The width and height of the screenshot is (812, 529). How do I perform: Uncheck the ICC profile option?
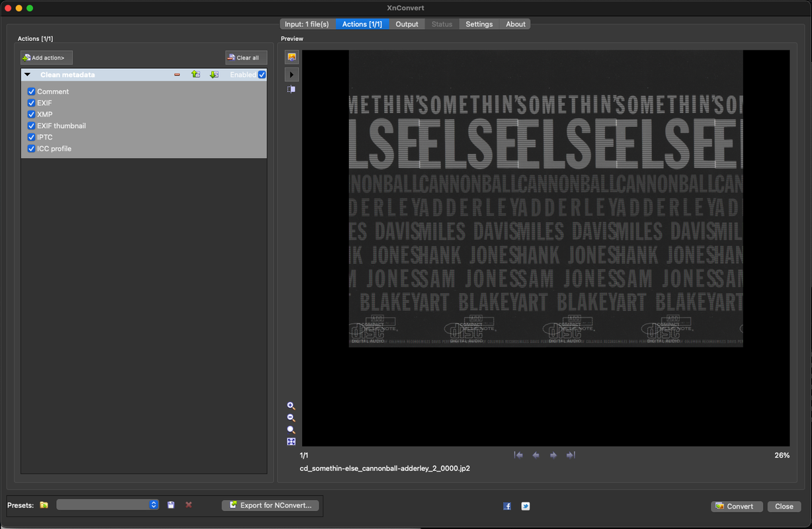(x=31, y=149)
